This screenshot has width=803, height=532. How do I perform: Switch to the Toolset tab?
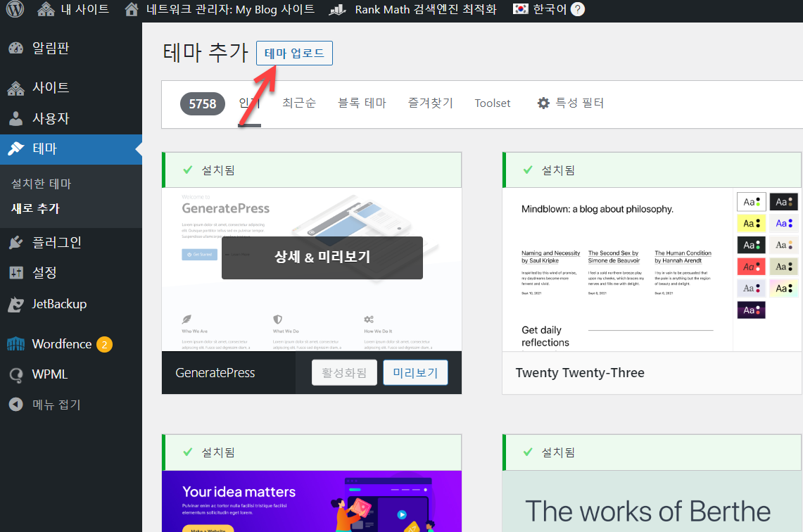[493, 103]
